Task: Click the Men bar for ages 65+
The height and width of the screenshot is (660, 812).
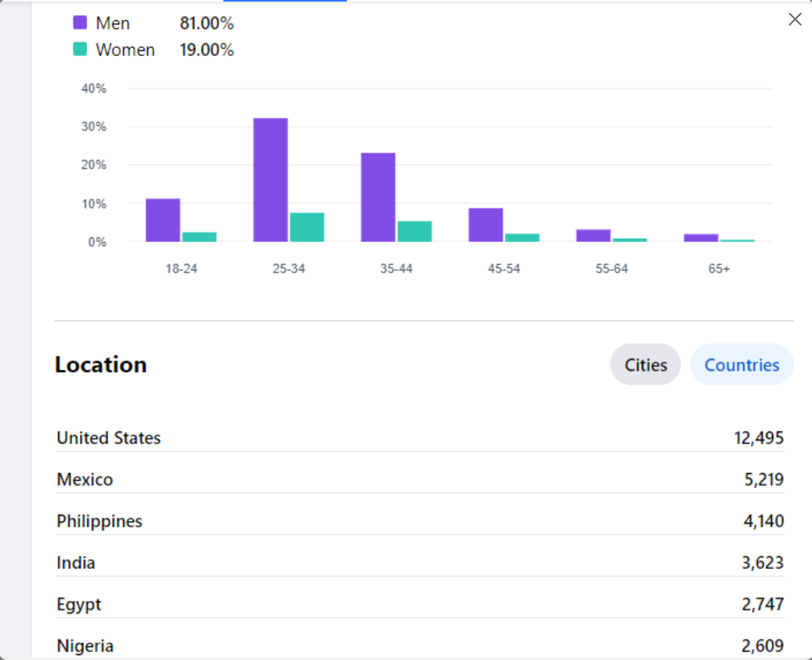Action: (x=701, y=237)
